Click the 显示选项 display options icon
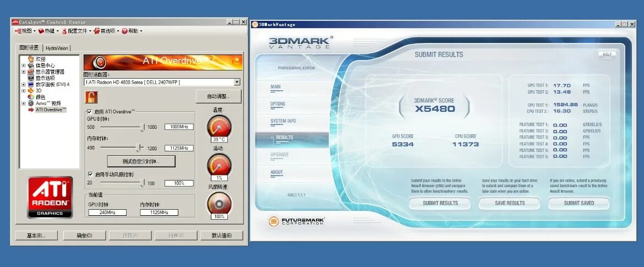Screen dimensions: 644x267 click(x=31, y=78)
